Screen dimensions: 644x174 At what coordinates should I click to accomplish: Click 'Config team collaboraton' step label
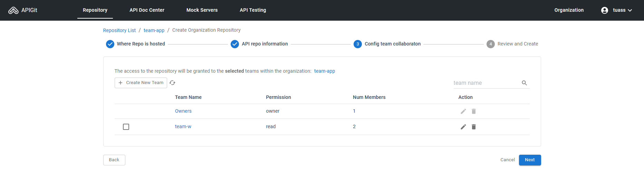[393, 44]
